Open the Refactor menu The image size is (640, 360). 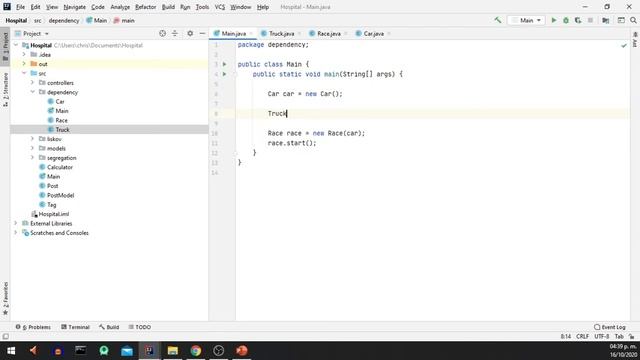pos(145,7)
